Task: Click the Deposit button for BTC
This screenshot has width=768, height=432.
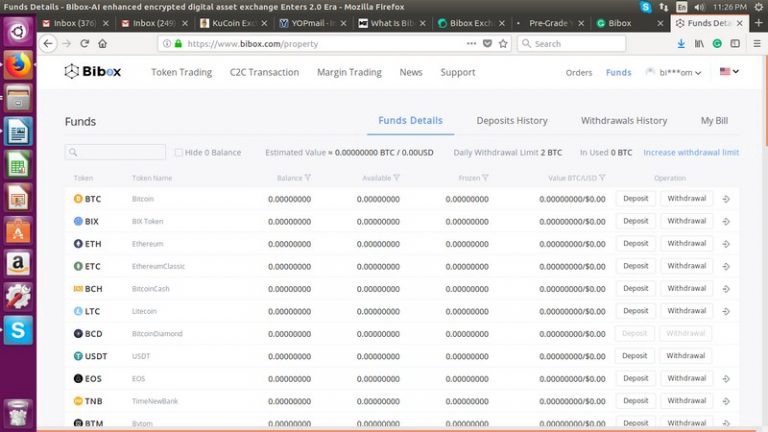Action: click(x=635, y=198)
